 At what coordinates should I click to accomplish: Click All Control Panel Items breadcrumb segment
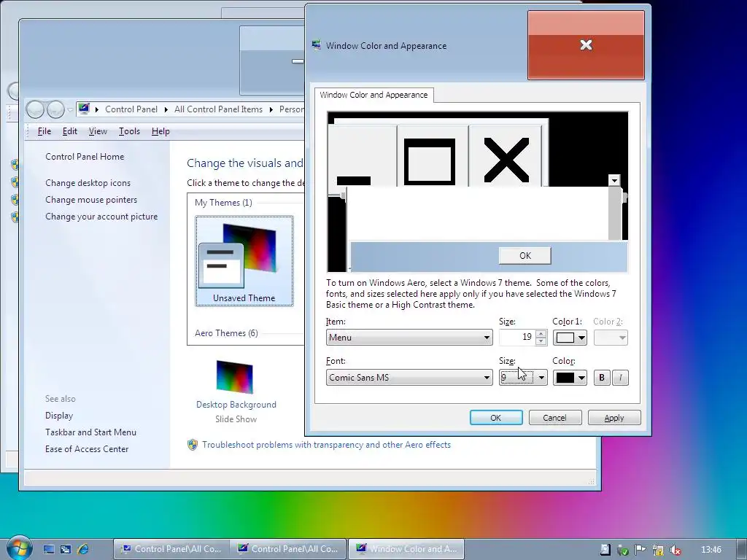[x=218, y=109]
